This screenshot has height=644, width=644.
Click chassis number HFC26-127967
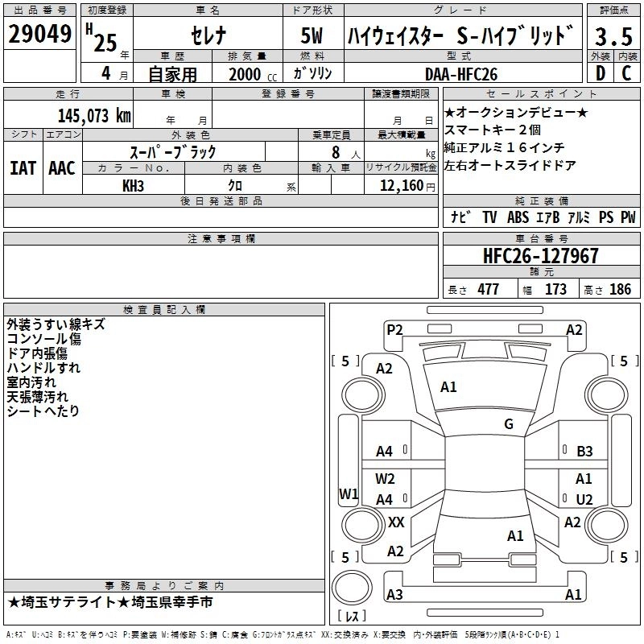(x=541, y=256)
